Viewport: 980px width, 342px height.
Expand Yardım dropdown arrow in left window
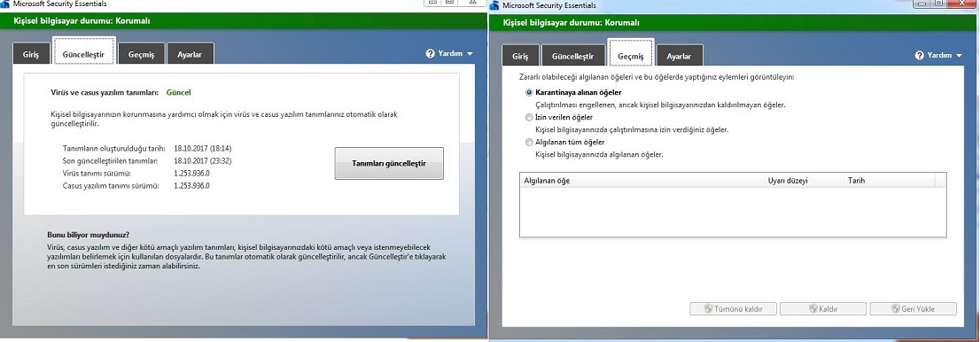[470, 54]
